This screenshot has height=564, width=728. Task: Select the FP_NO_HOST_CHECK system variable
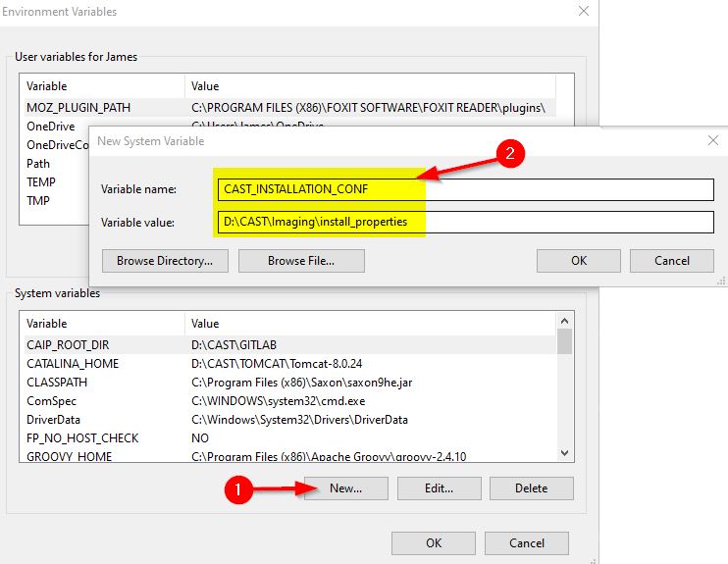click(82, 437)
